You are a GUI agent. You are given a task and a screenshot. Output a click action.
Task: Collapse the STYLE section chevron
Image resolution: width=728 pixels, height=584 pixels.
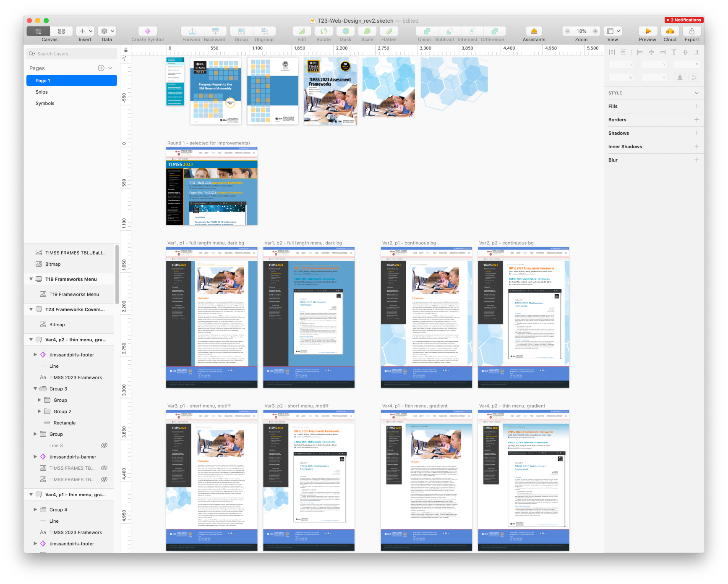point(697,93)
